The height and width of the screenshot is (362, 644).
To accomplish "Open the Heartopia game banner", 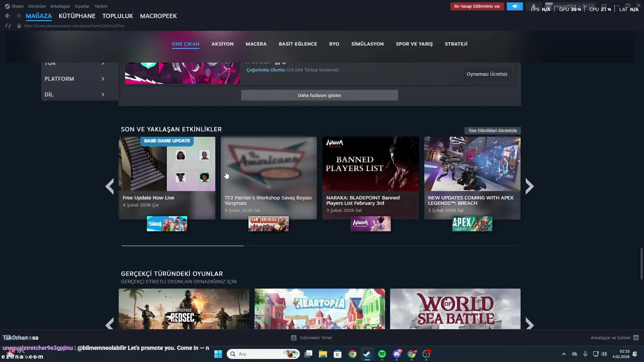I will [x=319, y=309].
